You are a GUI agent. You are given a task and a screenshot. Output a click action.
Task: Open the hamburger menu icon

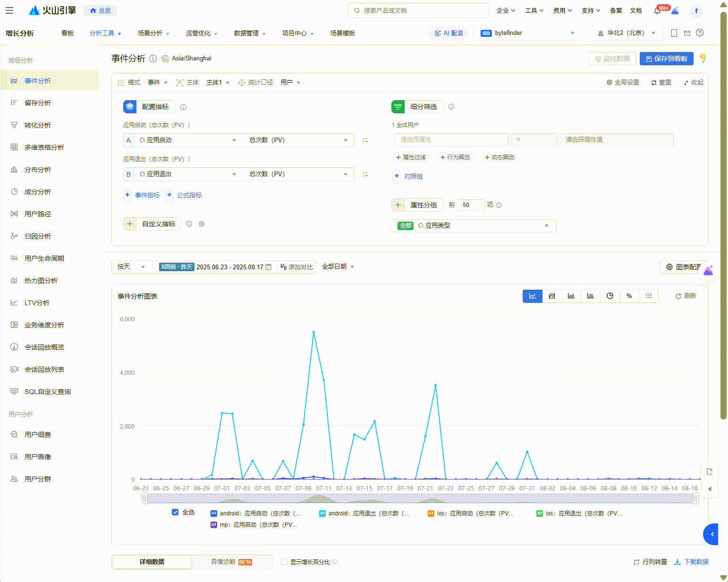tap(9, 10)
